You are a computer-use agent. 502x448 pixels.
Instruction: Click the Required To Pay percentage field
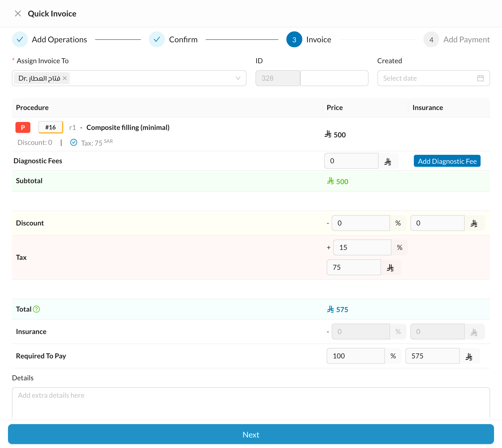tap(356, 356)
